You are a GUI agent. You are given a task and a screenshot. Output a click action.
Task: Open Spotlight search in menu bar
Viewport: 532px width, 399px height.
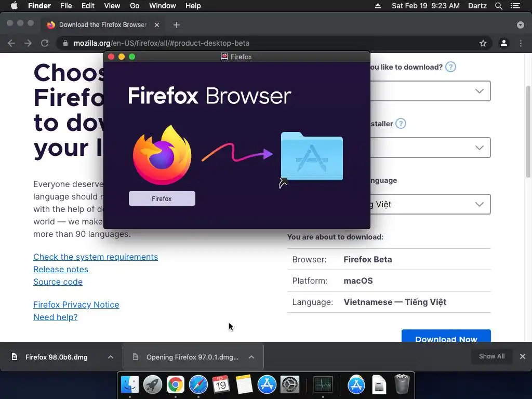tap(499, 6)
